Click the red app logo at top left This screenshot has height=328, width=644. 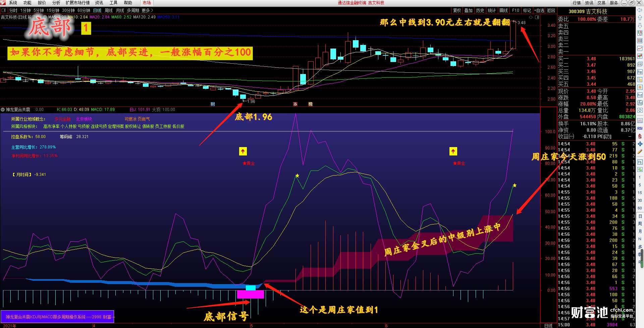point(2,3)
